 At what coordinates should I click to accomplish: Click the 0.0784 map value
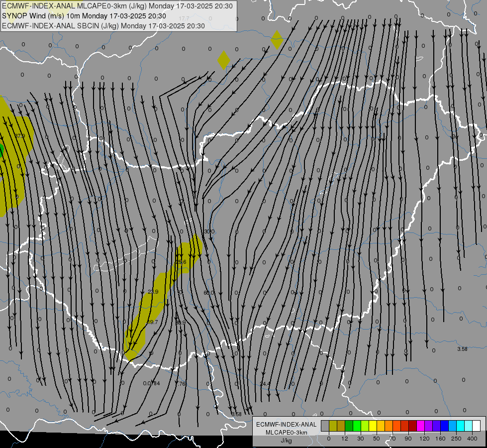[151, 383]
